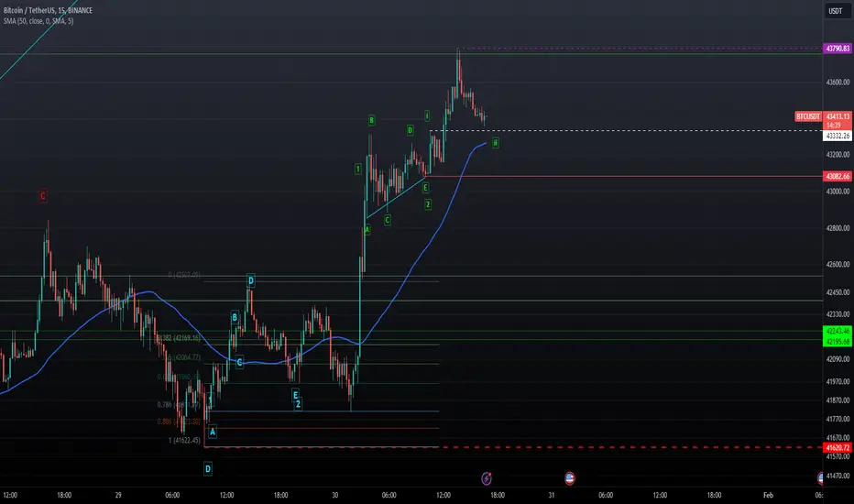Click the Bitcoin / TetherUS symbol title
Screen dimensions: 854x504
[48, 10]
